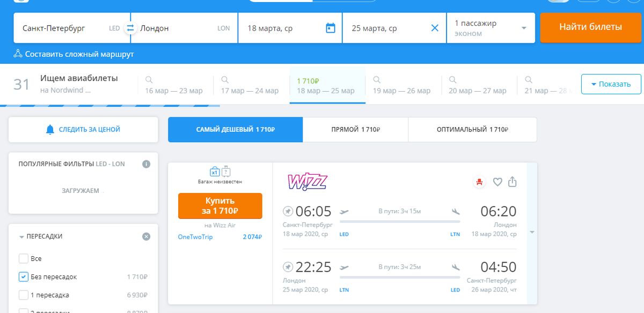Screen dimensions: 644x313
Task: Click the LED code under 06:05 departure
Action: 344,234
